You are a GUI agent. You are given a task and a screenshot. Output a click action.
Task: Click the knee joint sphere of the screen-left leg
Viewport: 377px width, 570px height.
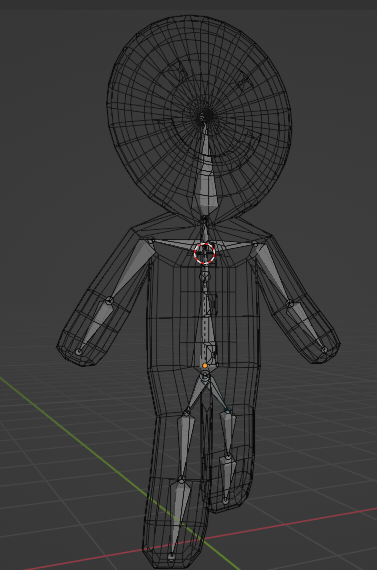182,480
